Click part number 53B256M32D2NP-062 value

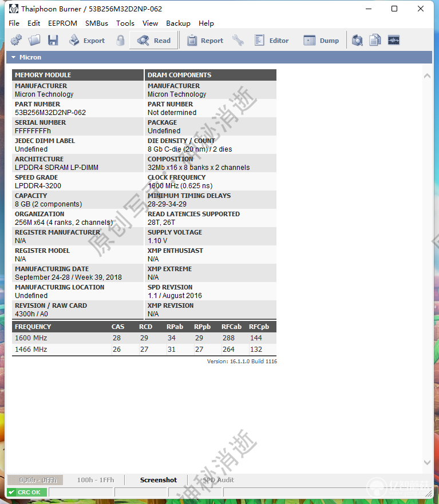click(50, 113)
